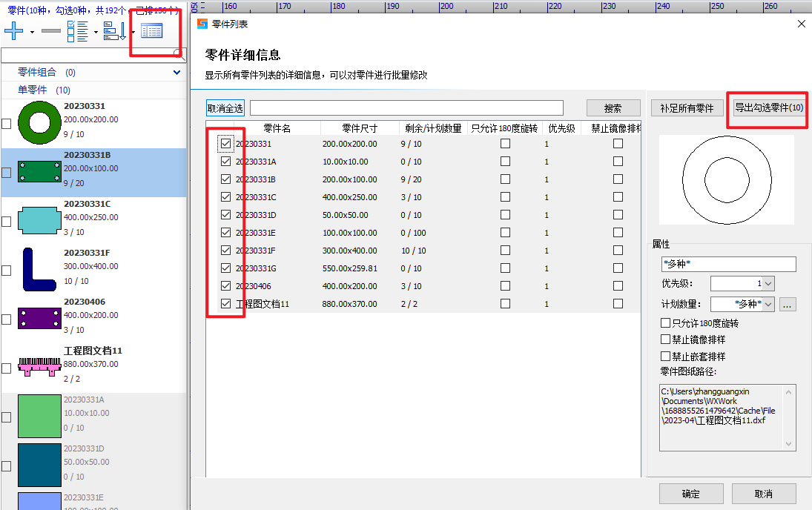Enable 只允许180度旋转 in the properties panel

(665, 323)
